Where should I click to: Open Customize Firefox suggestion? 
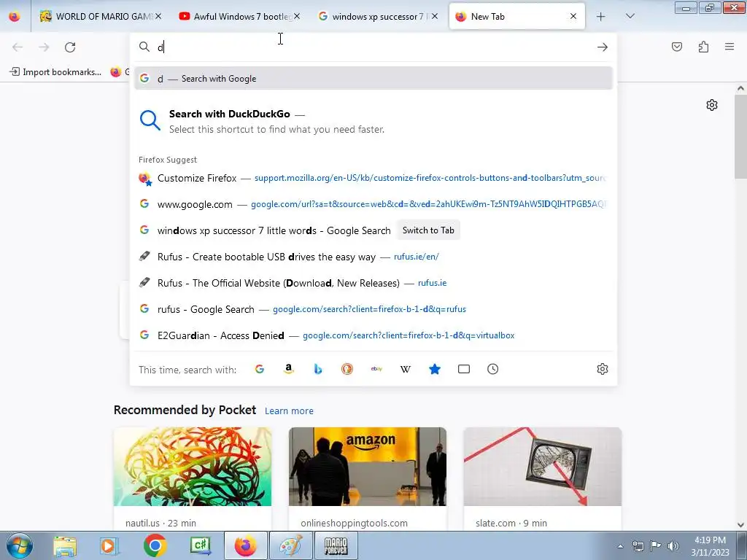373,178
